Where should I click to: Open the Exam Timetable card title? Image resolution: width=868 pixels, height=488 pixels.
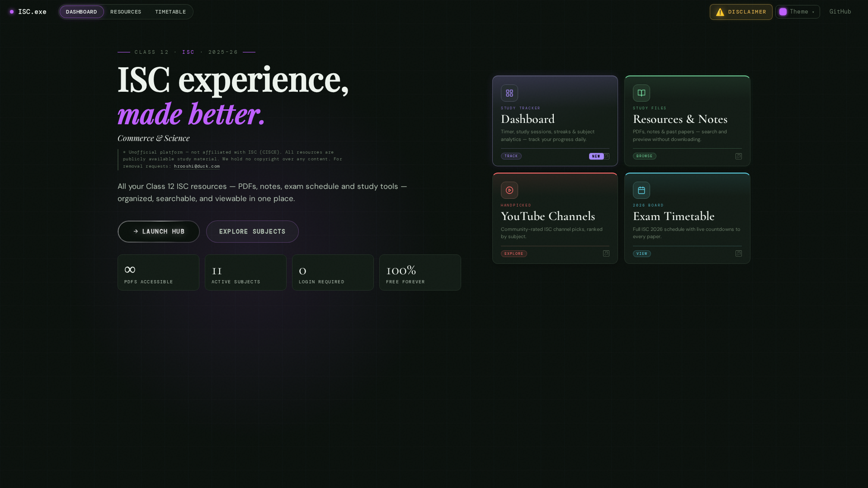click(674, 216)
